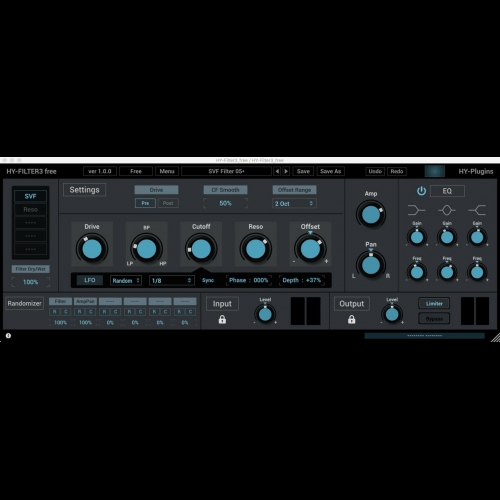Go to the next preset arrow

tap(286, 171)
